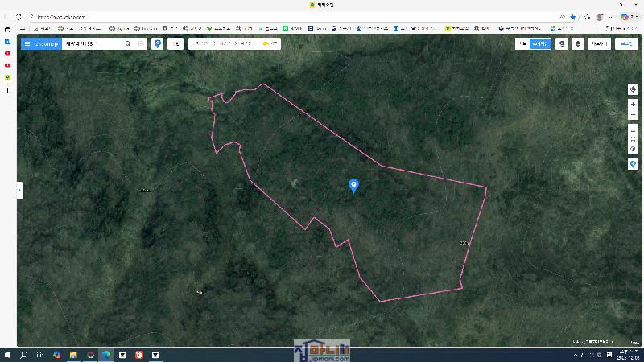644x362 pixels.
Task: Click the blue marker pin inside parcel
Action: click(x=353, y=186)
